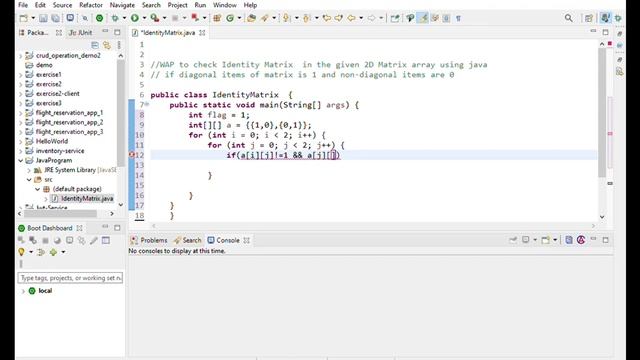Image resolution: width=640 pixels, height=360 pixels.
Task: Open the Window menu
Action: coord(224,5)
